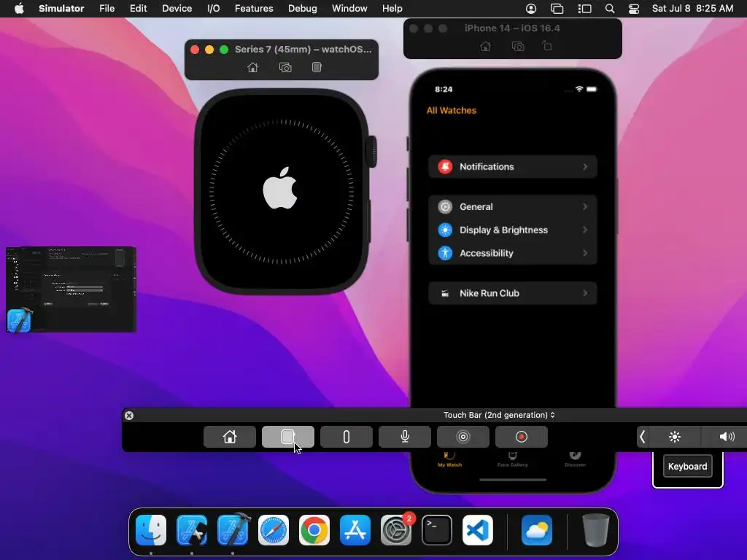Open Control Center in the menu bar
Viewport: 747px width, 560px height.
[x=634, y=9]
